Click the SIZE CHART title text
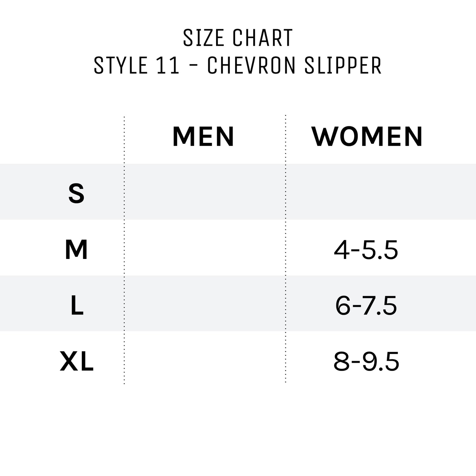This screenshot has width=476, height=476. [x=238, y=38]
